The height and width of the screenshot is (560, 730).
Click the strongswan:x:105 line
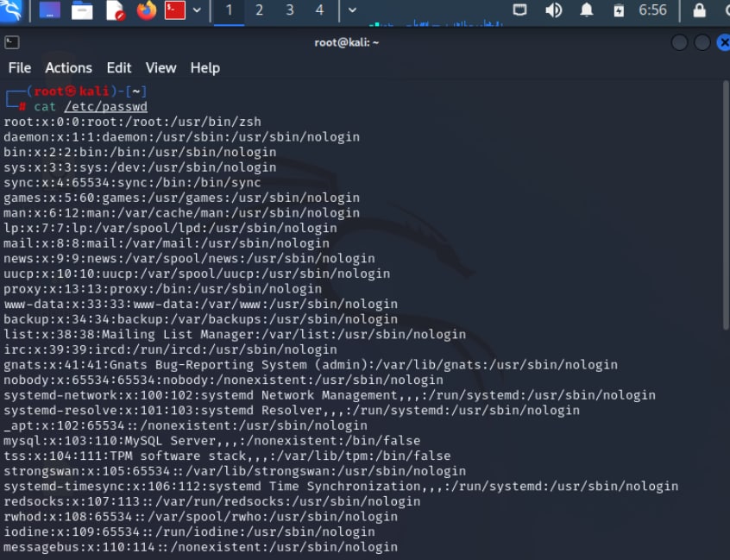click(x=235, y=471)
